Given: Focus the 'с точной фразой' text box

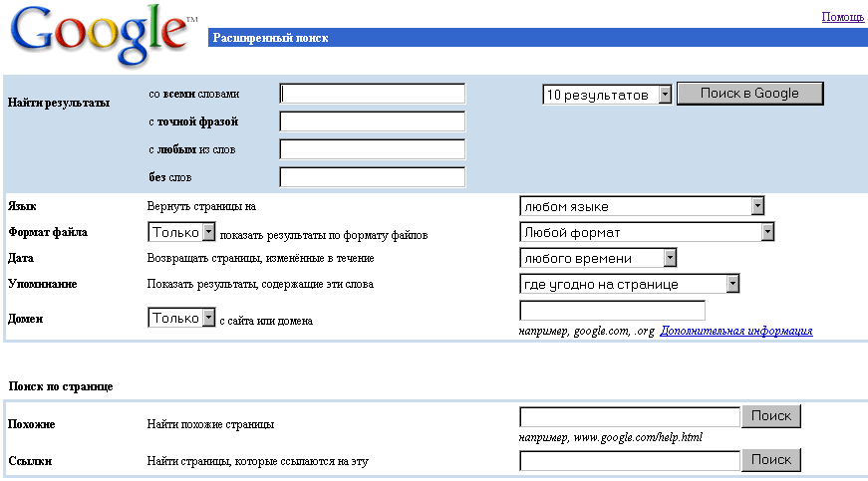Looking at the screenshot, I should click(x=373, y=121).
